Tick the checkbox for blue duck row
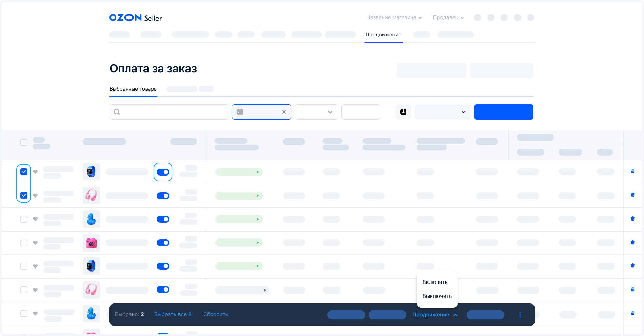 coord(24,219)
